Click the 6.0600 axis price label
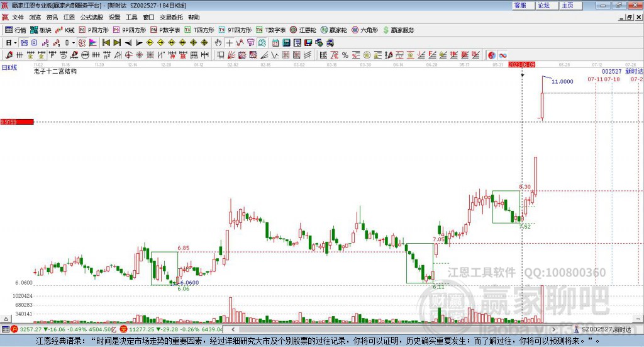 click(x=24, y=283)
